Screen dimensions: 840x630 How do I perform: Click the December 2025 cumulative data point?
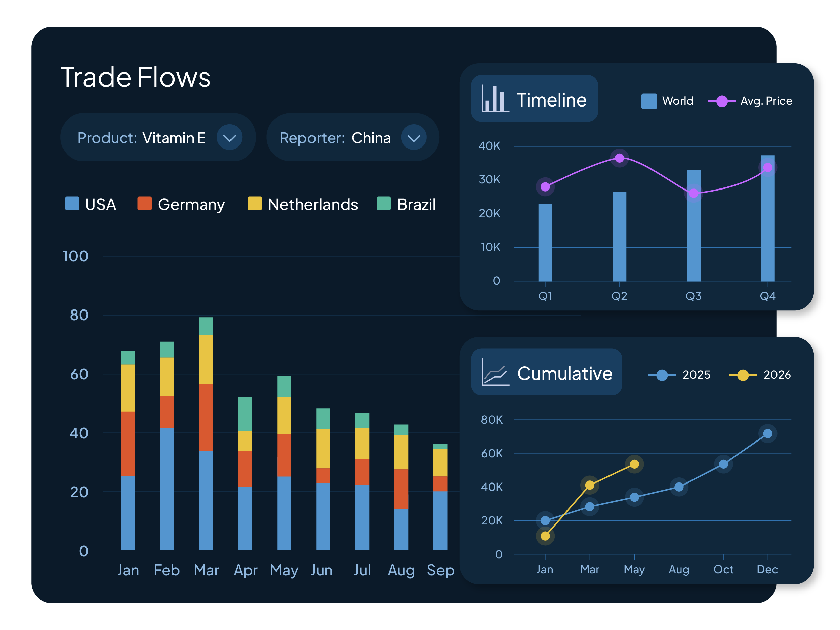pyautogui.click(x=767, y=433)
